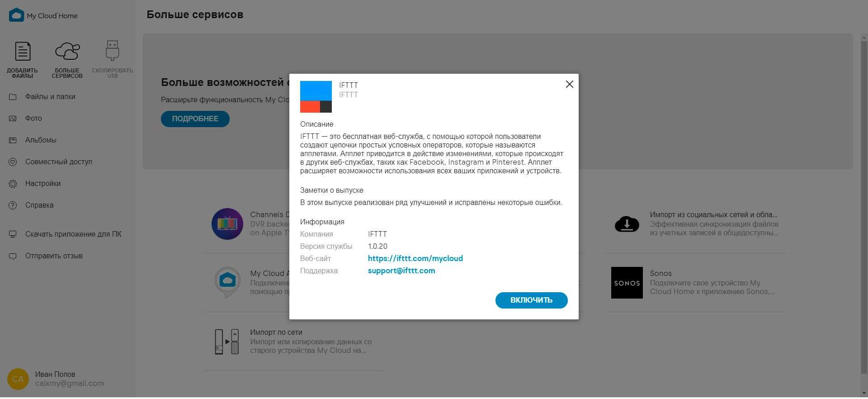Open the Photos section

coord(33,119)
